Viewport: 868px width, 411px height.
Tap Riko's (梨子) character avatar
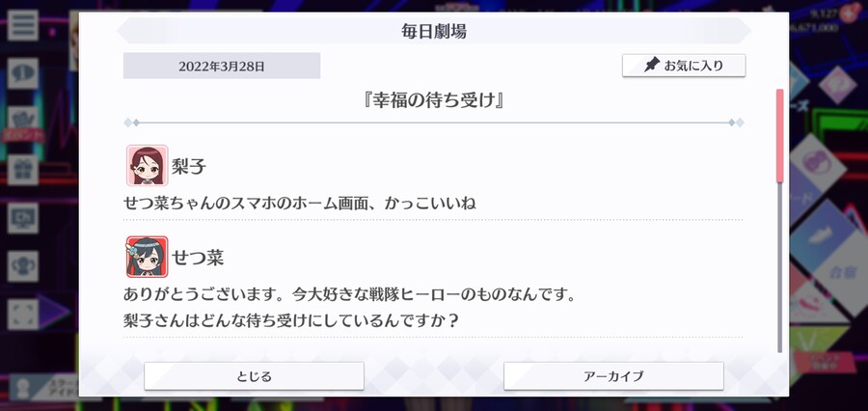pyautogui.click(x=147, y=165)
